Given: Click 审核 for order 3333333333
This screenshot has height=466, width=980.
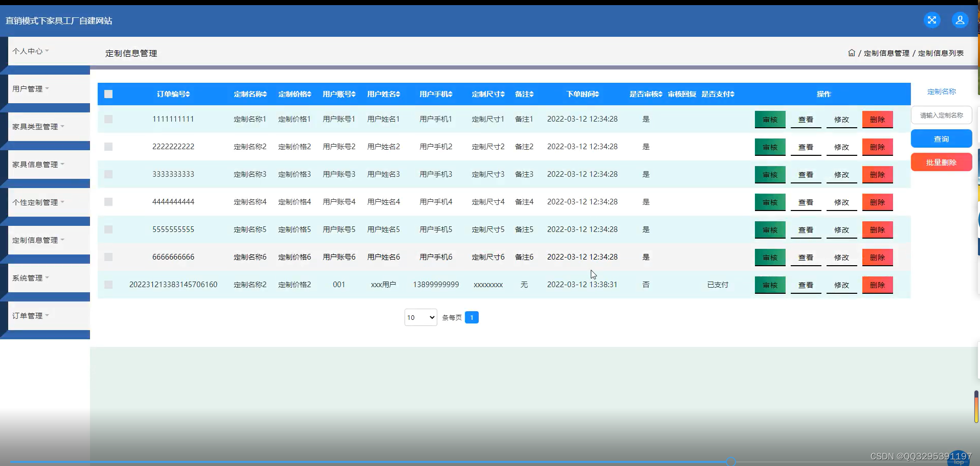Looking at the screenshot, I should pyautogui.click(x=770, y=175).
